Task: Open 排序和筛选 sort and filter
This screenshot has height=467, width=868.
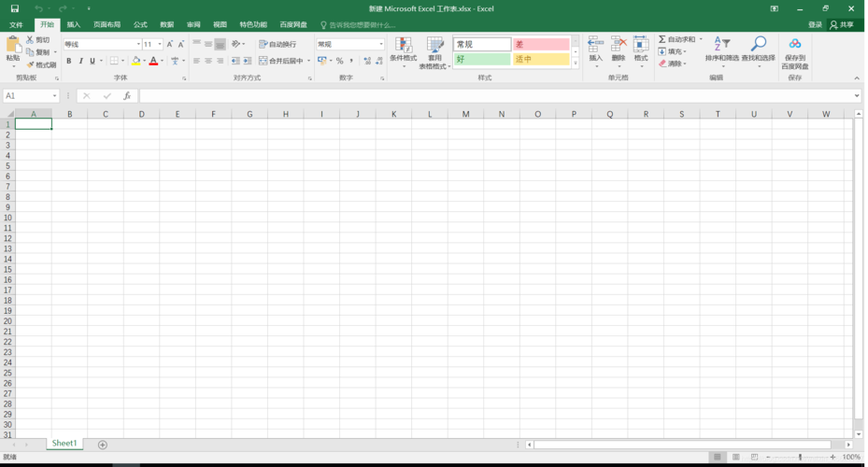Action: (722, 52)
